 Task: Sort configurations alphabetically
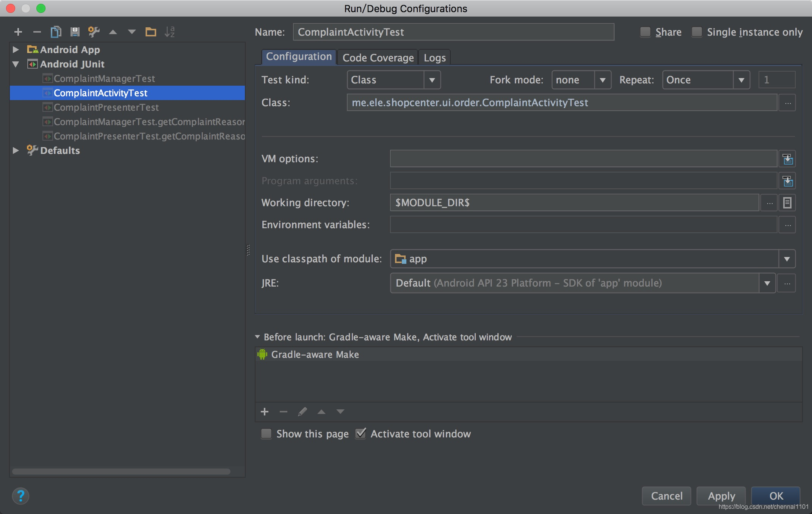[x=169, y=32]
